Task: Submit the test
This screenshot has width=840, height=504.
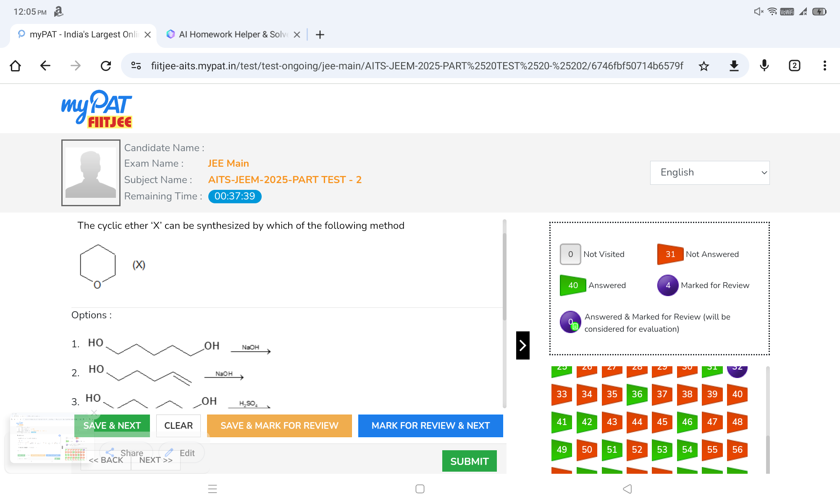Action: 470,461
